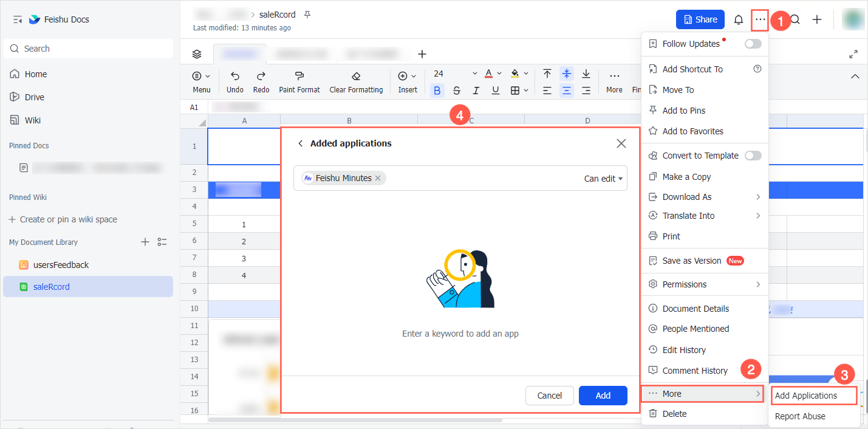Go back from Added applications dialog
The width and height of the screenshot is (868, 429).
[x=300, y=143]
